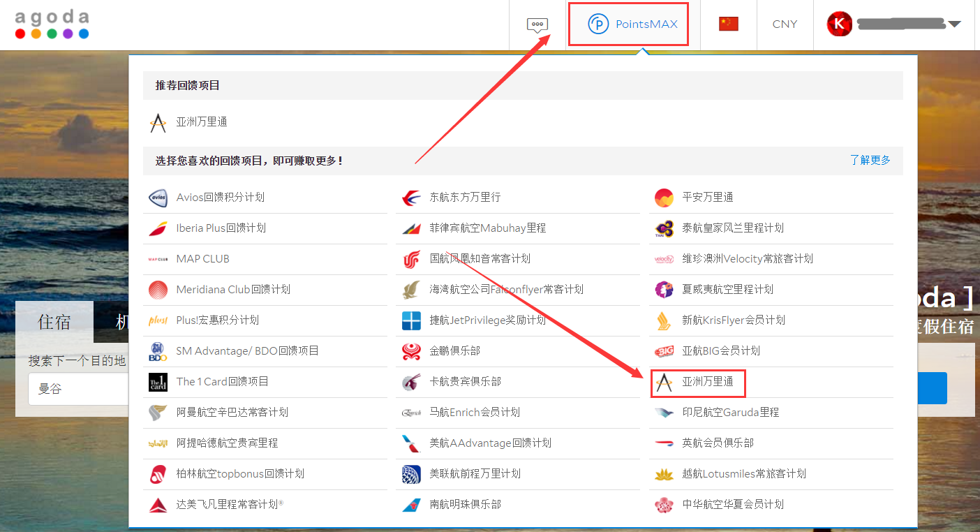Choose 达美飞凡里程常客计划
The height and width of the screenshot is (532, 980).
pyautogui.click(x=230, y=505)
